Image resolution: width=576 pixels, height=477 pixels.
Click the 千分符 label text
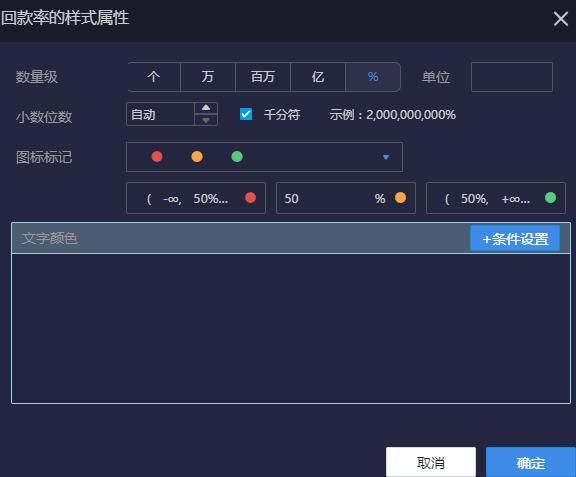tap(282, 115)
